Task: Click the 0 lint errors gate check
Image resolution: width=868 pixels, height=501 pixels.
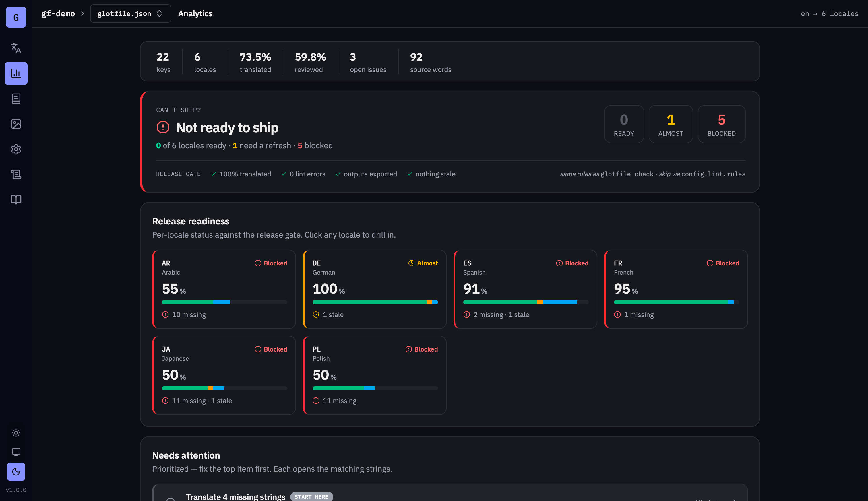Action: click(x=303, y=174)
